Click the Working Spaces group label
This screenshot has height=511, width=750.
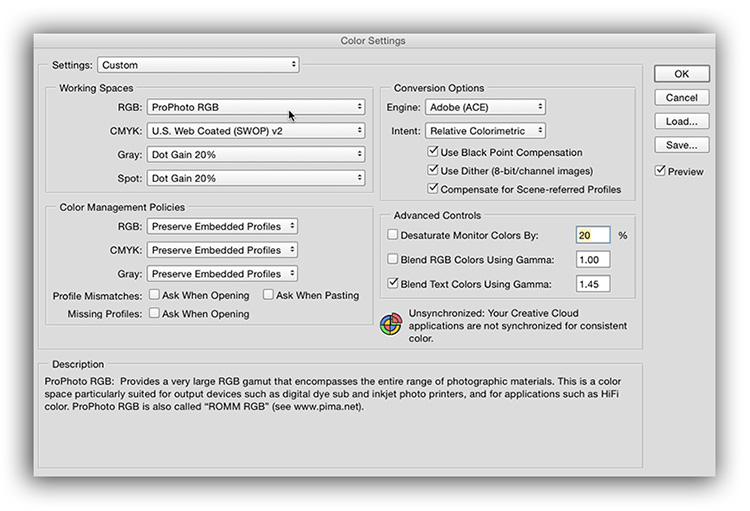pos(96,88)
